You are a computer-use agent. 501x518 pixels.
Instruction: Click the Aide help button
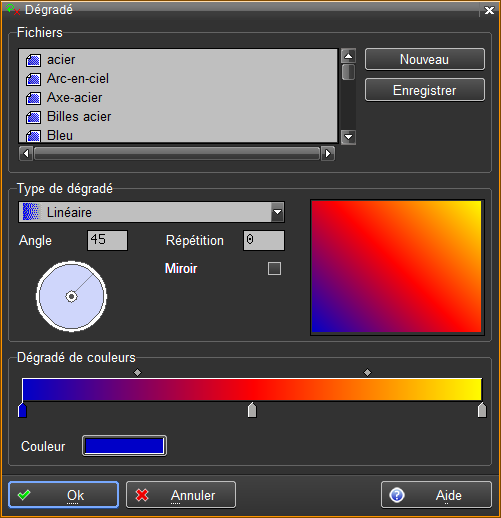(x=436, y=495)
